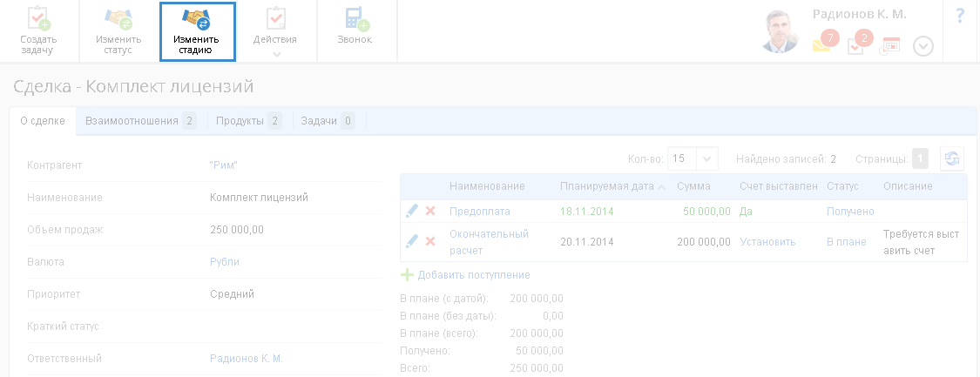980x377 pixels.
Task: Expand the user profile menu arrow
Action: 923,46
